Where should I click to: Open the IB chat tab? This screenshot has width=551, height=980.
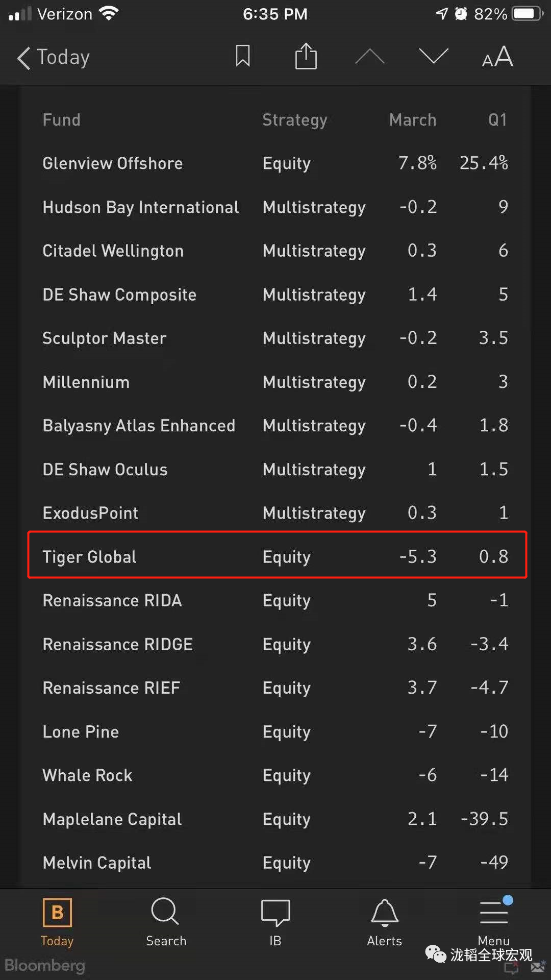(x=275, y=922)
